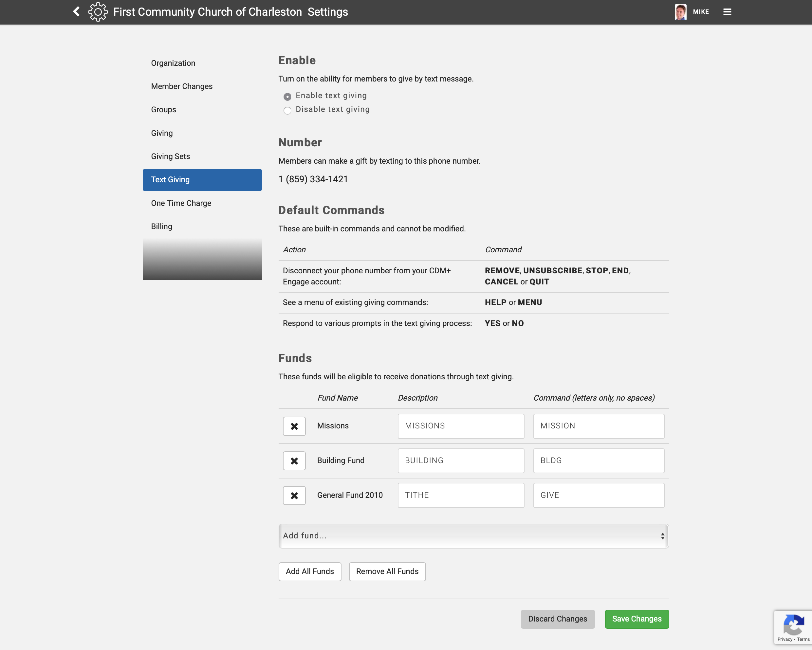Image resolution: width=812 pixels, height=650 pixels.
Task: Remove the Missions fund with X icon
Action: (294, 426)
